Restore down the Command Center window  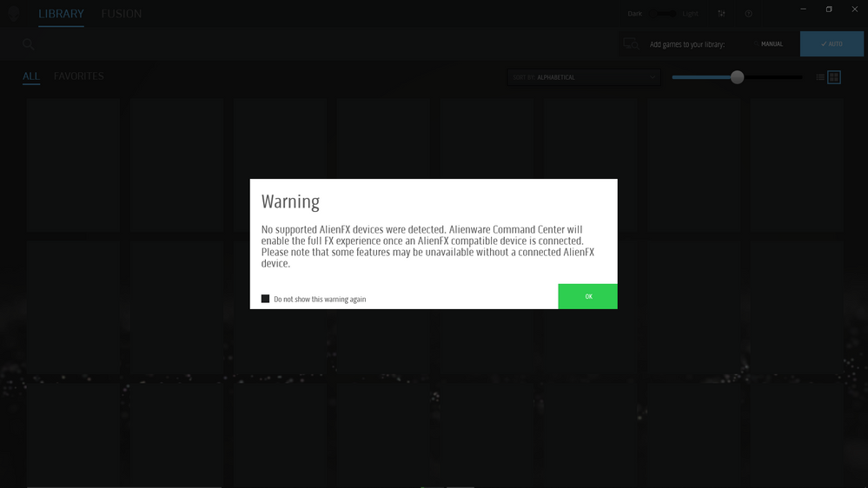pos(829,10)
